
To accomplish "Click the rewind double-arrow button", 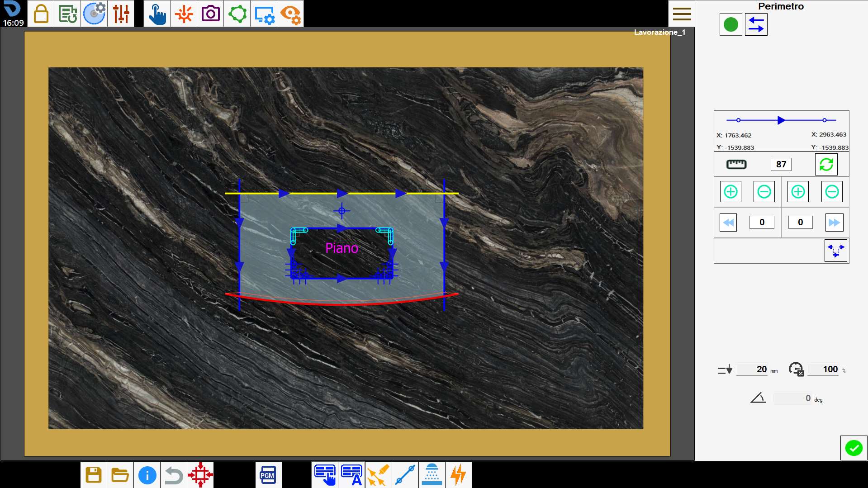I will tap(728, 223).
